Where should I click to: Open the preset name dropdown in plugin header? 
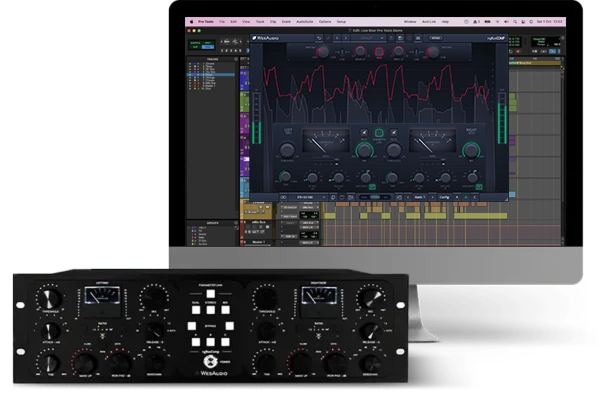point(367,38)
